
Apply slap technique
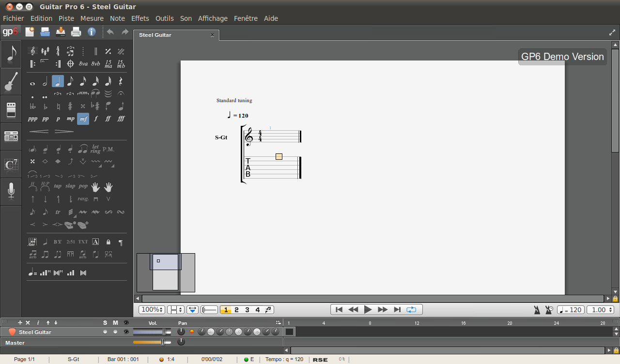[70, 186]
